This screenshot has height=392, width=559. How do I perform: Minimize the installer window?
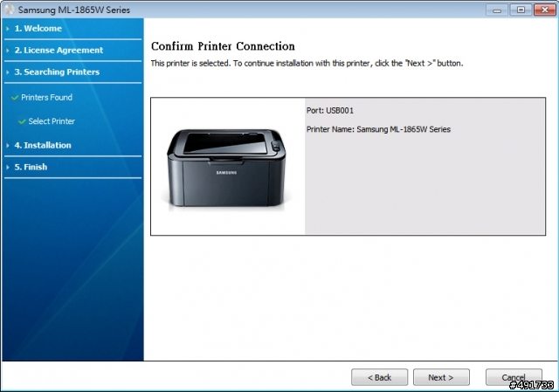point(497,10)
